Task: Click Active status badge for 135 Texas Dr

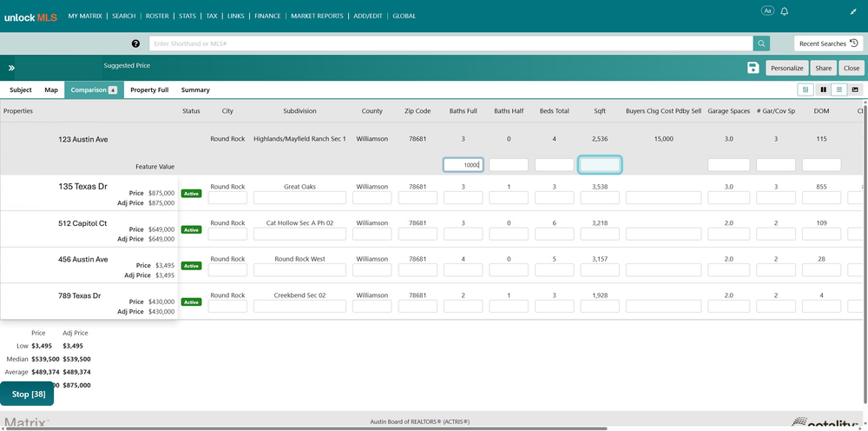Action: pos(191,193)
